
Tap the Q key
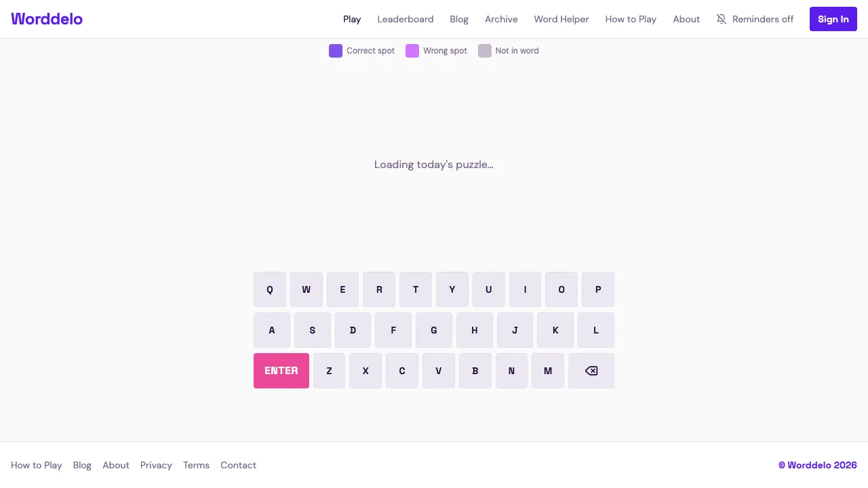click(x=270, y=289)
